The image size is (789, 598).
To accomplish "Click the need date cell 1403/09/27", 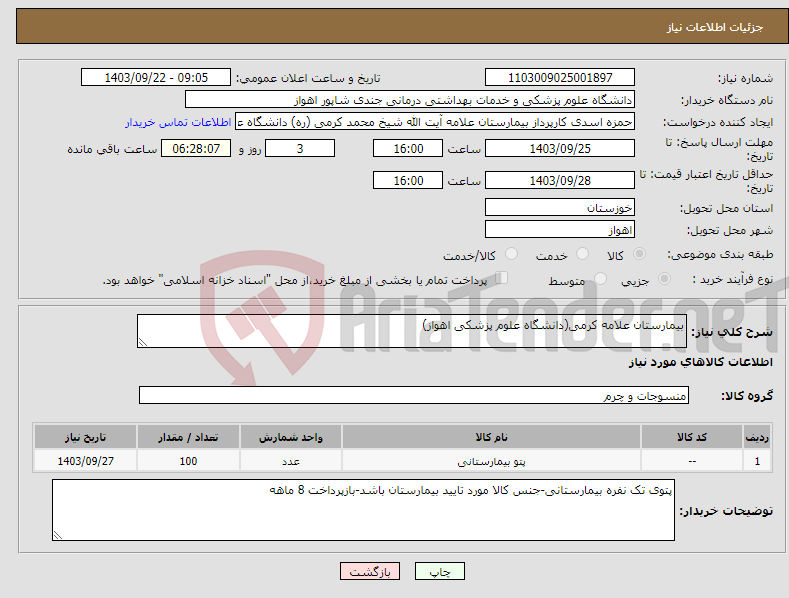I will [x=86, y=461].
